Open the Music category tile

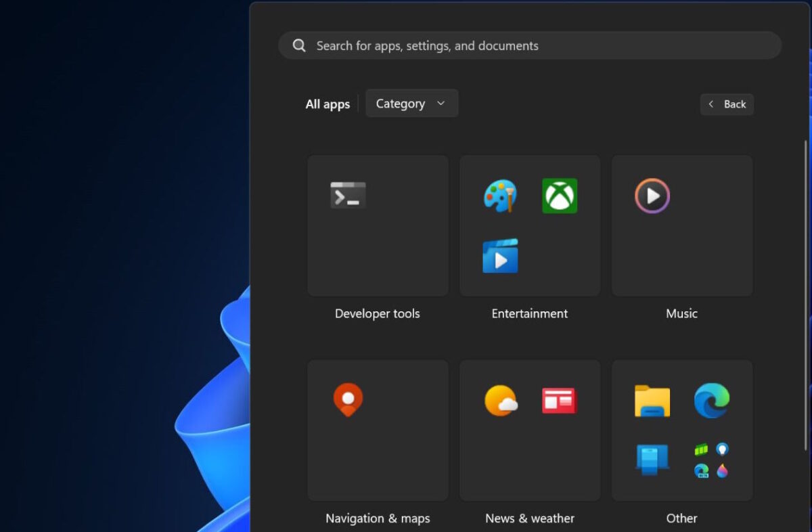pos(681,225)
